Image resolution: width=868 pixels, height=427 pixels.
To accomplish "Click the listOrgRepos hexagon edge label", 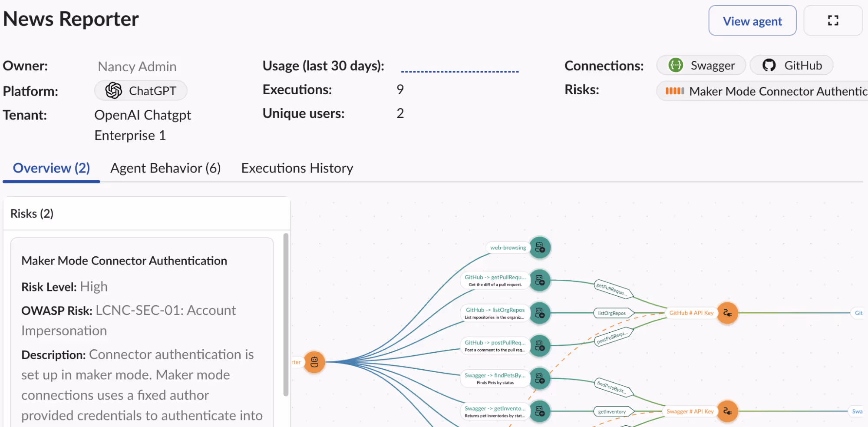I will (613, 313).
